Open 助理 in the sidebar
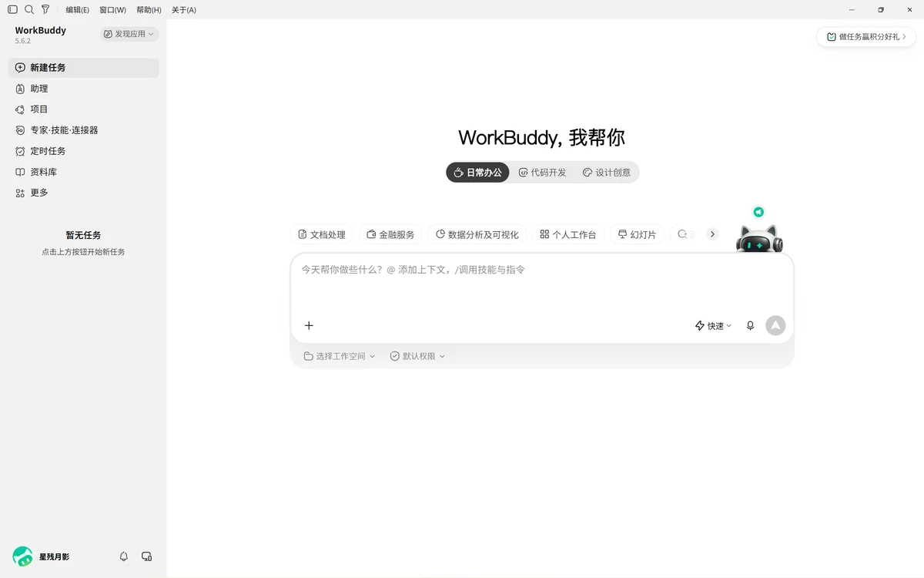This screenshot has width=924, height=578. (x=83, y=89)
